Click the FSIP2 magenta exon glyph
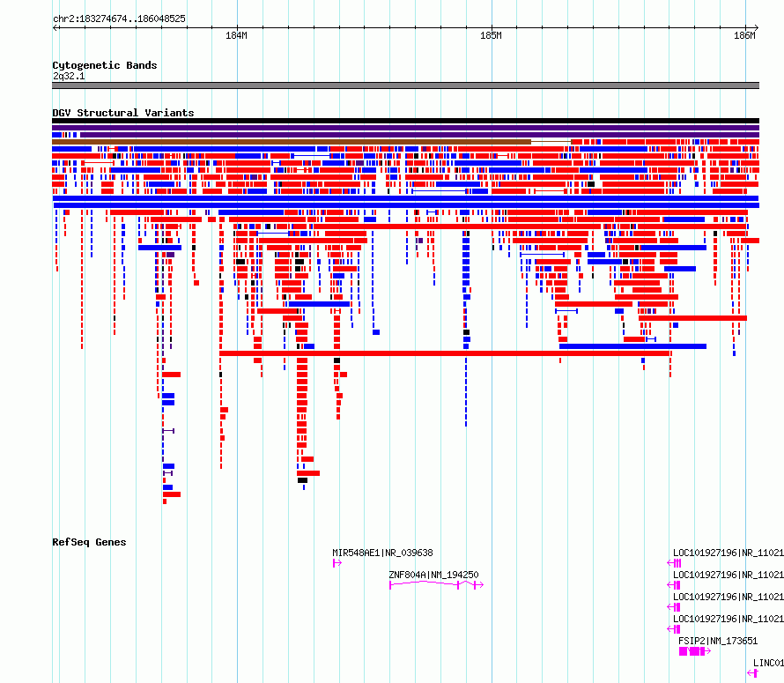Viewport: 784px width, 683px height. click(x=694, y=651)
